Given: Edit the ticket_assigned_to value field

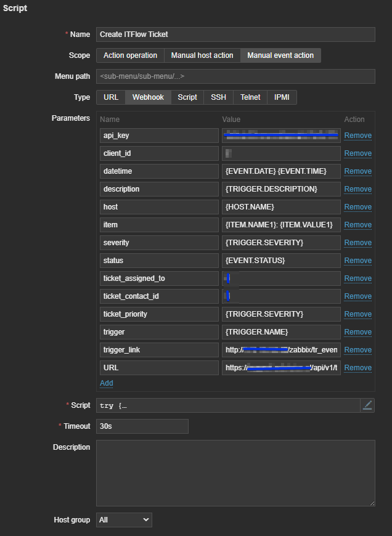Looking at the screenshot, I should [x=281, y=278].
